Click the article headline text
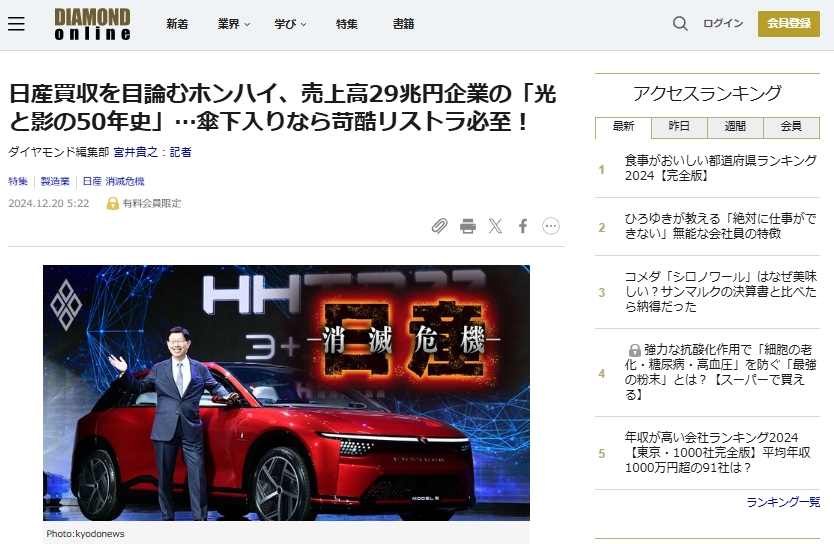 click(x=282, y=108)
